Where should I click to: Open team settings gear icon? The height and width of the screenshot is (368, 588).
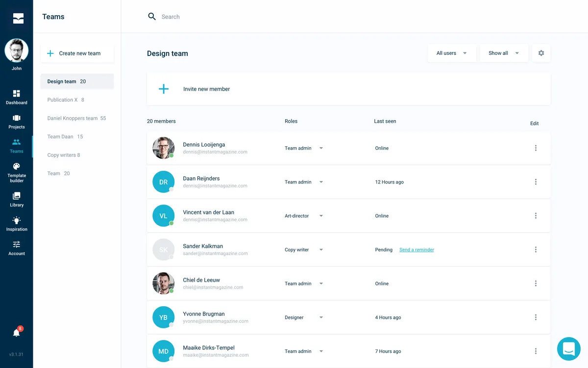click(x=541, y=53)
